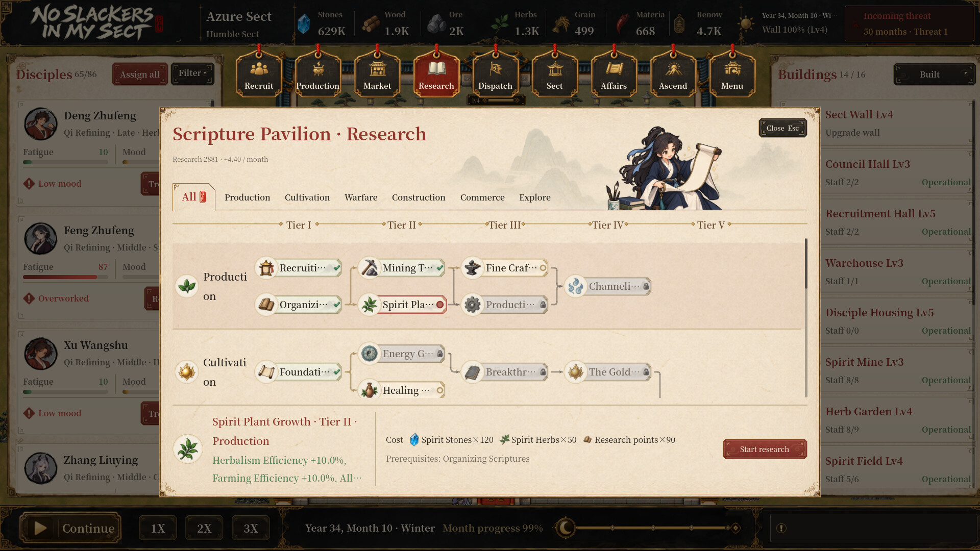Switch to the All research tab
980x551 pixels.
193,197
